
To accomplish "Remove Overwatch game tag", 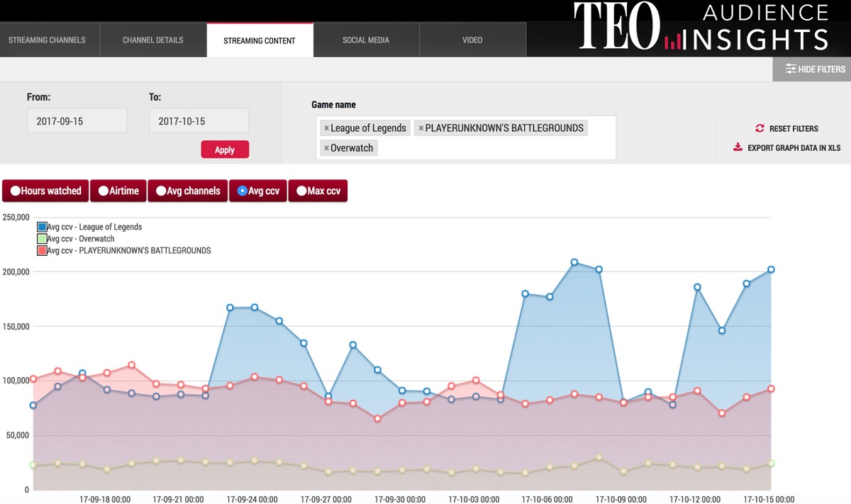I will (x=326, y=148).
